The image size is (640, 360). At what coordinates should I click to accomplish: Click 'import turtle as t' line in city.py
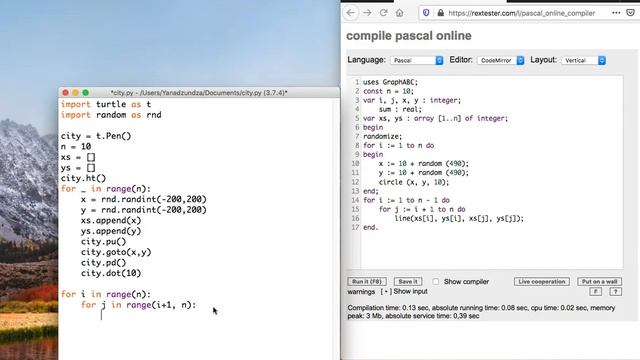(106, 104)
